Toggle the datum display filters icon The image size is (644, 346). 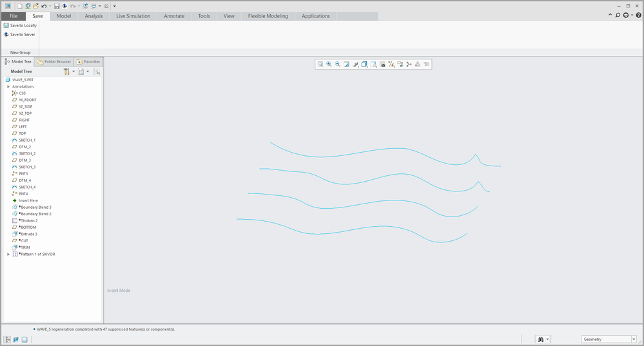point(391,64)
